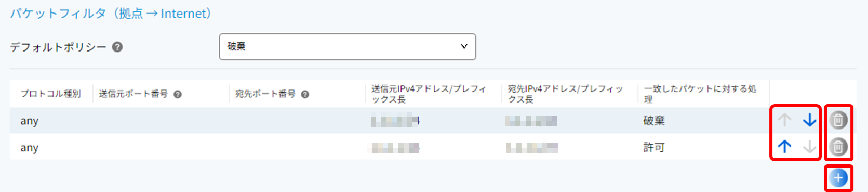Click the 破棄 action cell in first row
Viewport: 868px width, 192px height.
654,121
